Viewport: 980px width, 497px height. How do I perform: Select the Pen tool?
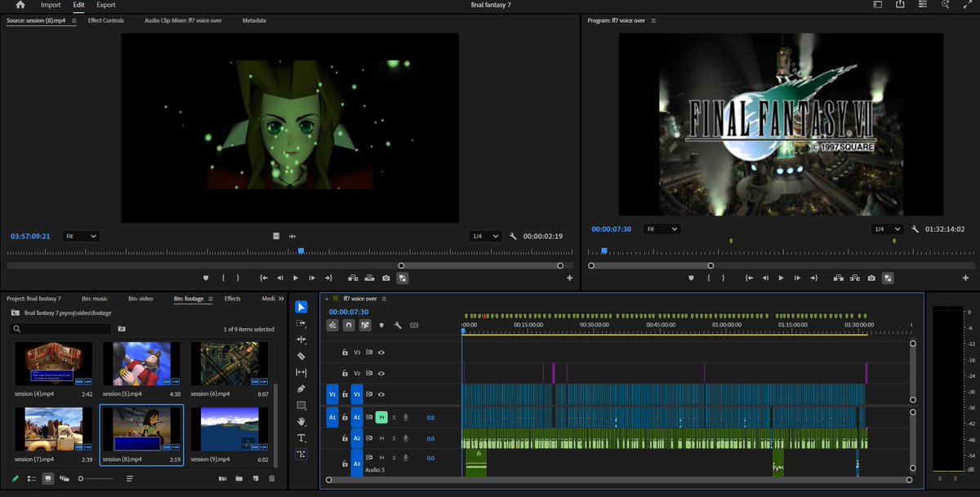pos(301,388)
